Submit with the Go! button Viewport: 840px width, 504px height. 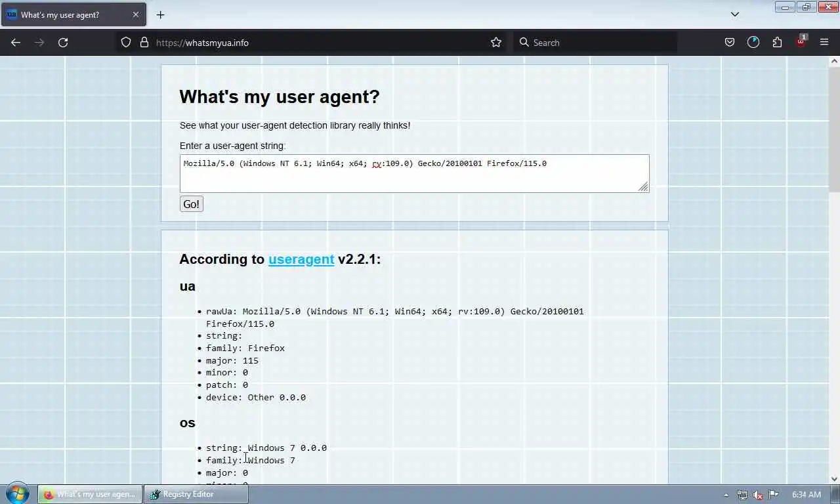192,204
